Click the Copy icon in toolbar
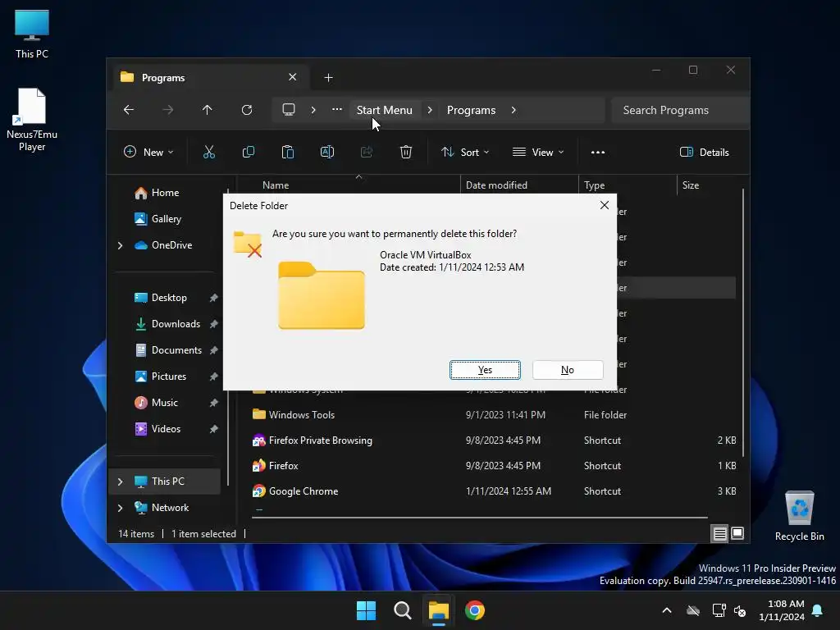Viewport: 840px width, 630px height. point(248,152)
